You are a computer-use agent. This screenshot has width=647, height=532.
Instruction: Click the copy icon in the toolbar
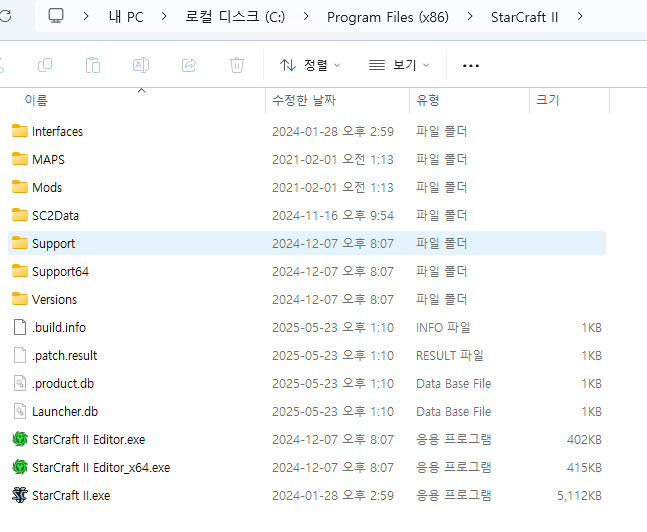(45, 65)
